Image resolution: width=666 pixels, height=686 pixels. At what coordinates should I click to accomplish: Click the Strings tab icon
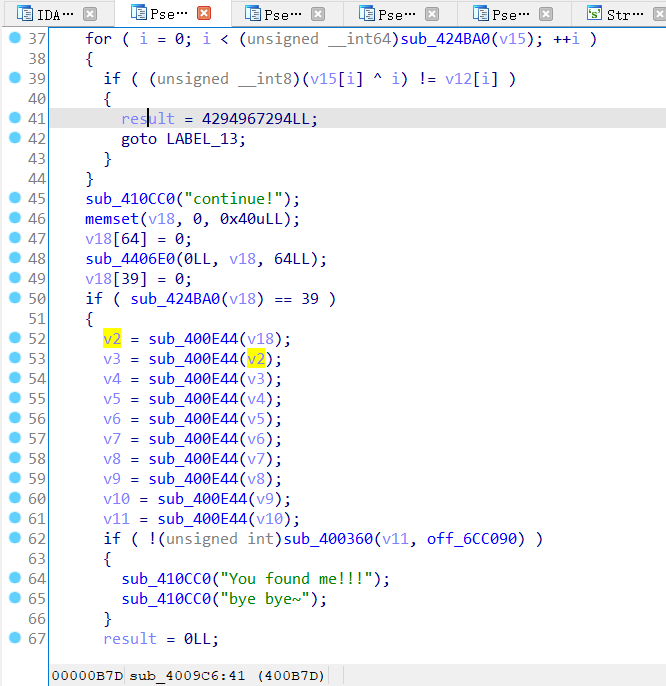point(594,14)
